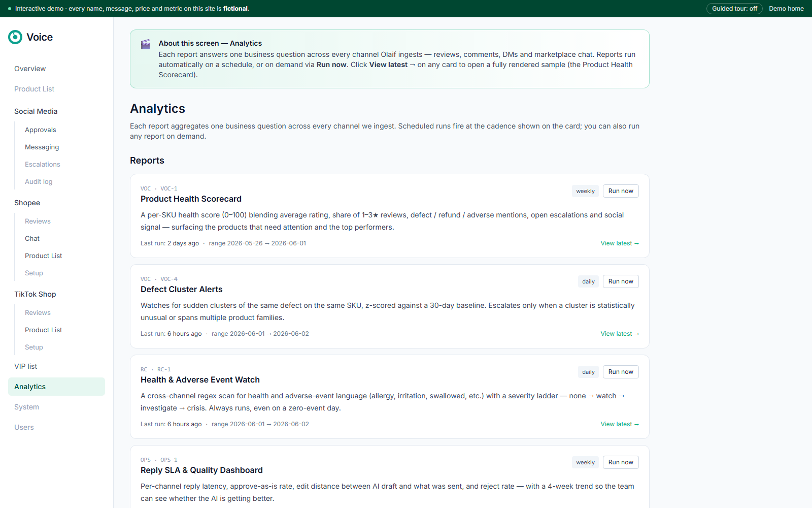Select the Shopee section heading
This screenshot has height=508, width=812.
tap(27, 203)
